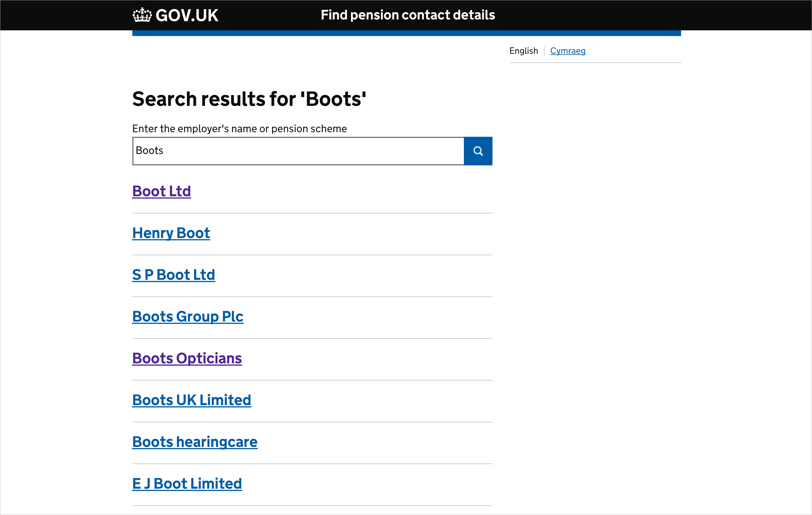812x515 pixels.
Task: Submit the search with the blue button
Action: click(478, 151)
